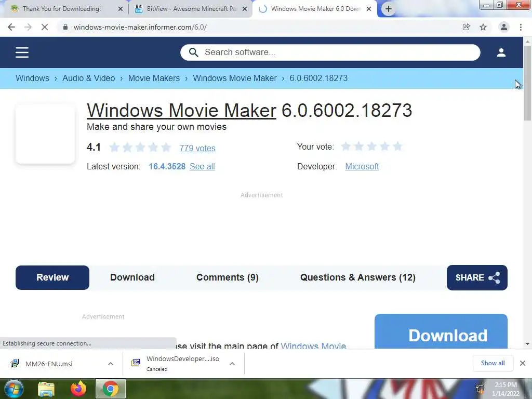Close the Thank You for Downloading tab
This screenshot has width=532, height=399.
[120, 9]
